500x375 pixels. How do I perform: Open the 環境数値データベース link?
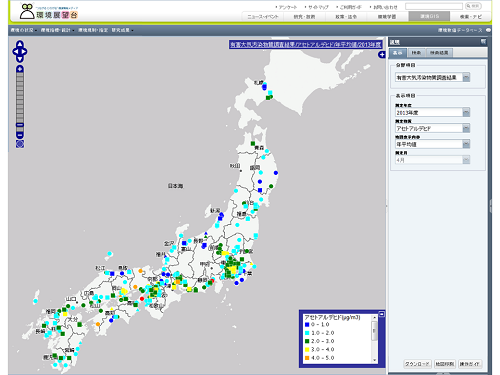coord(460,30)
